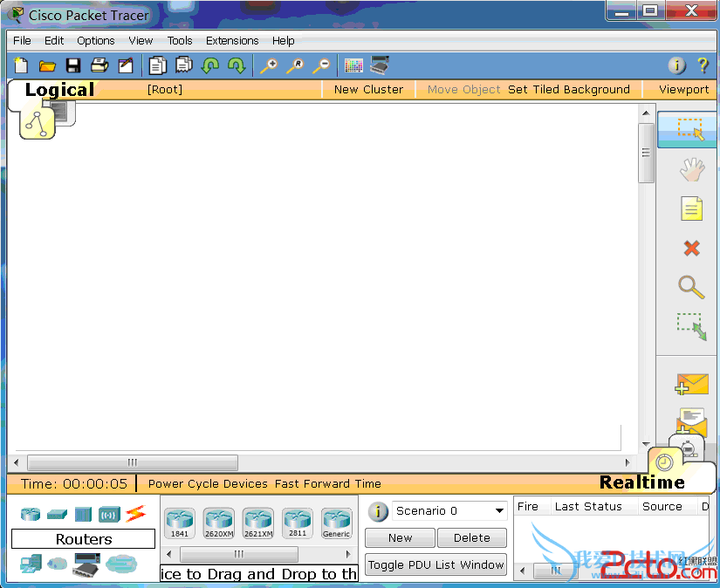Create a new file with the toolbar icon
The image size is (720, 588).
(21, 65)
